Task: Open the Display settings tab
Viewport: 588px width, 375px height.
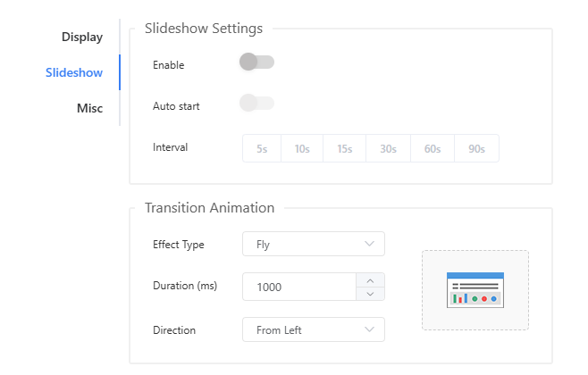Action: click(x=81, y=37)
